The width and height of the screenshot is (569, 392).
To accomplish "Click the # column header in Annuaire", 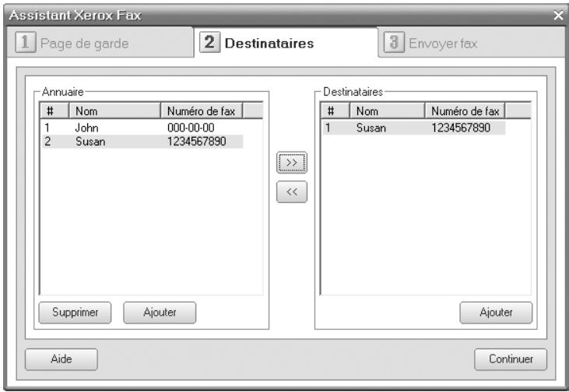I will [x=54, y=111].
